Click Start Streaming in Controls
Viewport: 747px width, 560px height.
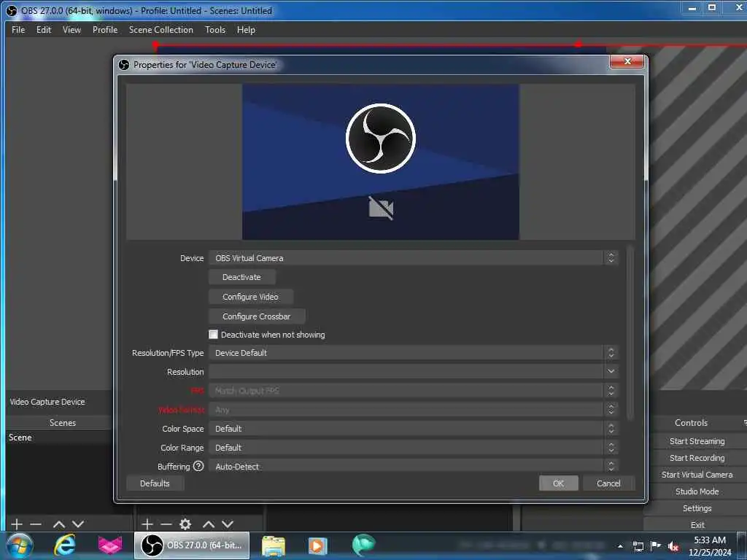point(697,441)
